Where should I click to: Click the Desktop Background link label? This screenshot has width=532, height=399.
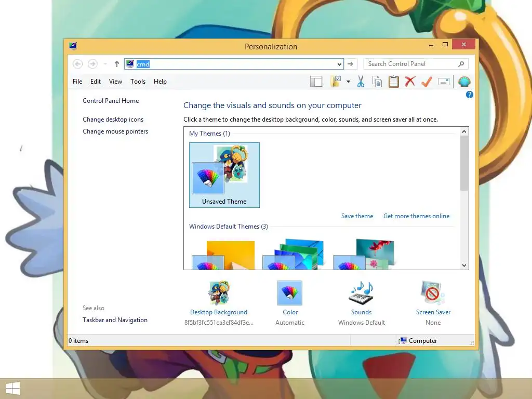click(219, 312)
